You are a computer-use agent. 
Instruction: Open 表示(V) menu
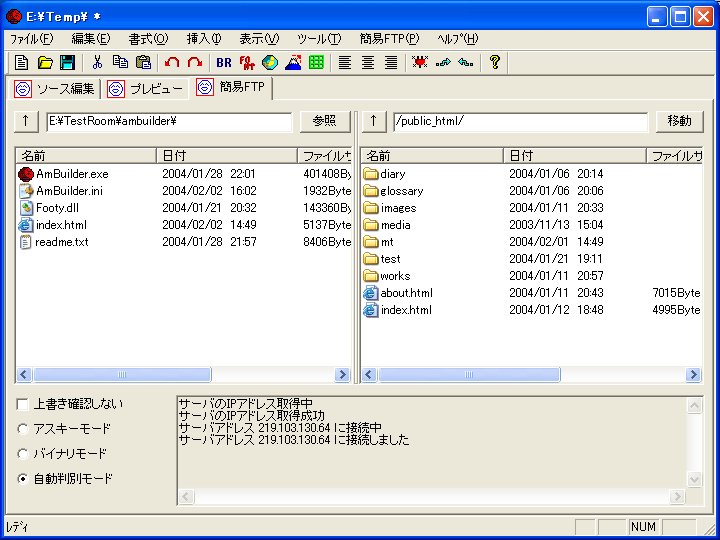pyautogui.click(x=259, y=39)
